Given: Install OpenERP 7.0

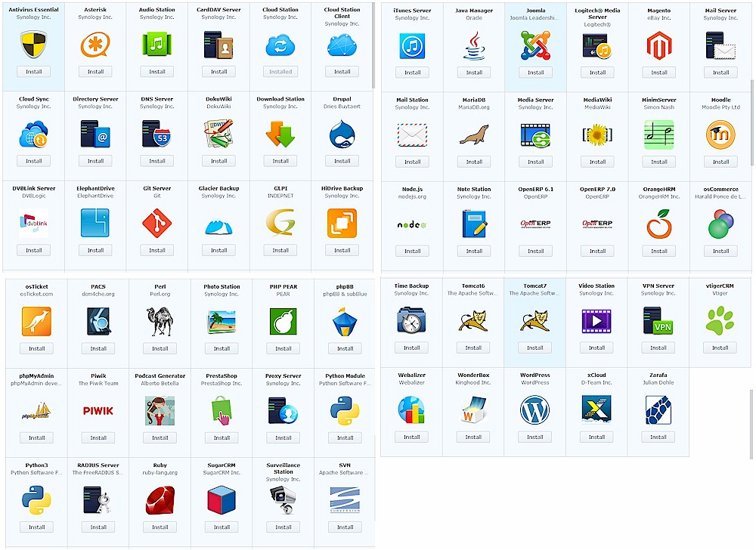Looking at the screenshot, I should pyautogui.click(x=597, y=251).
